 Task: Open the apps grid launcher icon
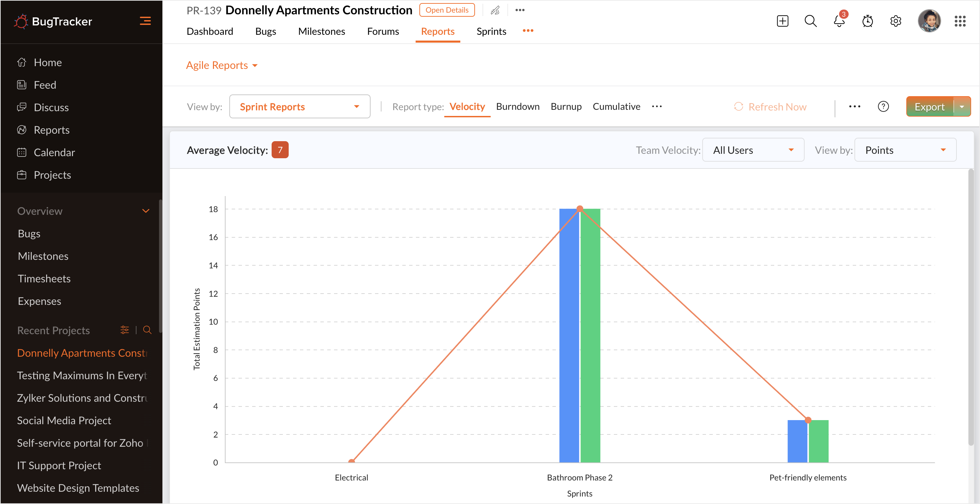point(960,21)
